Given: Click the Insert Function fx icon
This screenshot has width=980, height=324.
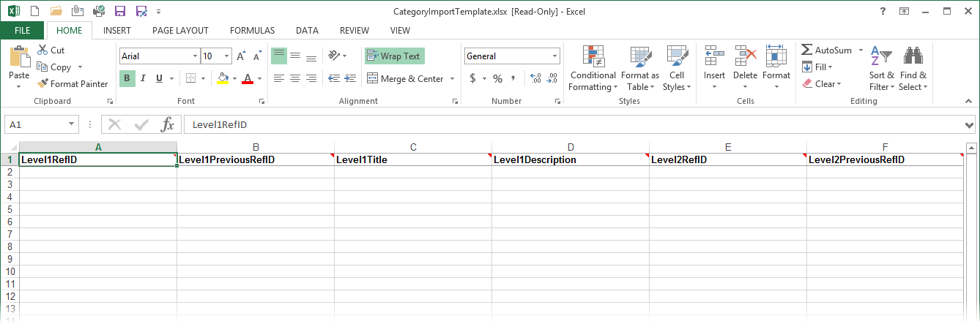Looking at the screenshot, I should click(168, 124).
